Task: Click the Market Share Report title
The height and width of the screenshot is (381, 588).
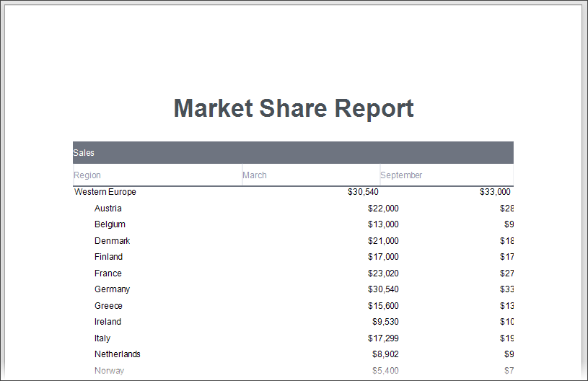Action: tap(294, 108)
